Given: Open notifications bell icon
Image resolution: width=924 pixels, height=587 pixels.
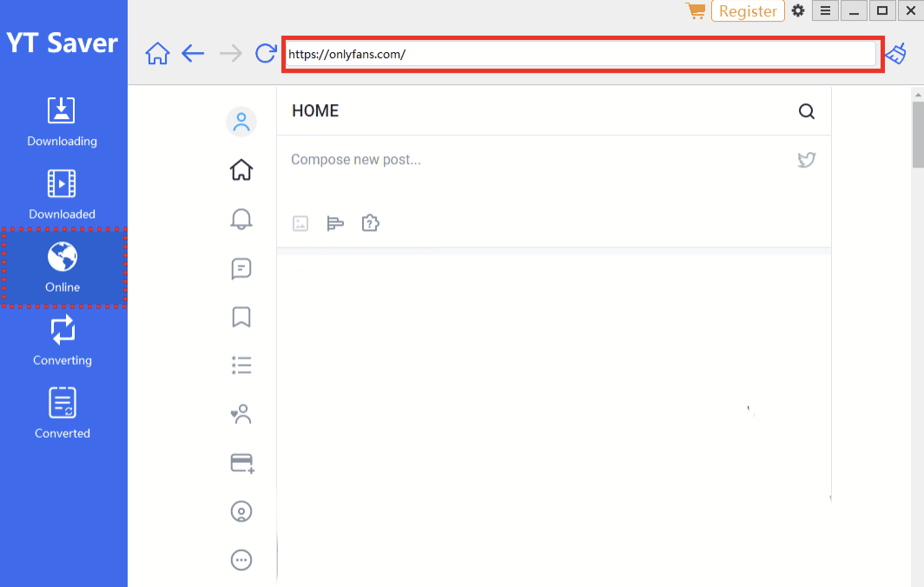Looking at the screenshot, I should 241,219.
